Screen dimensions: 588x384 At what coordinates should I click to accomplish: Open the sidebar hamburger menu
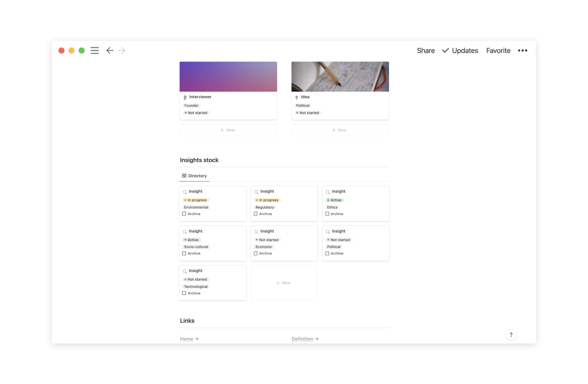(95, 51)
